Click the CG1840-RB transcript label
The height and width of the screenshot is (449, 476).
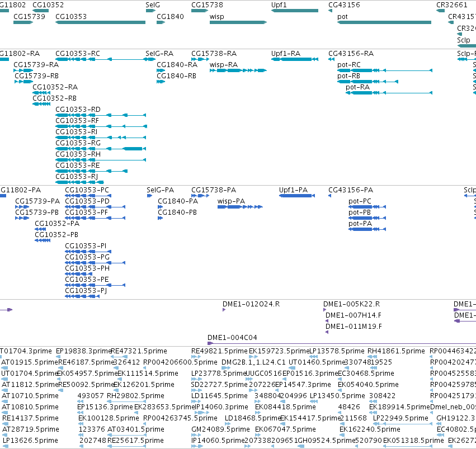176,76
